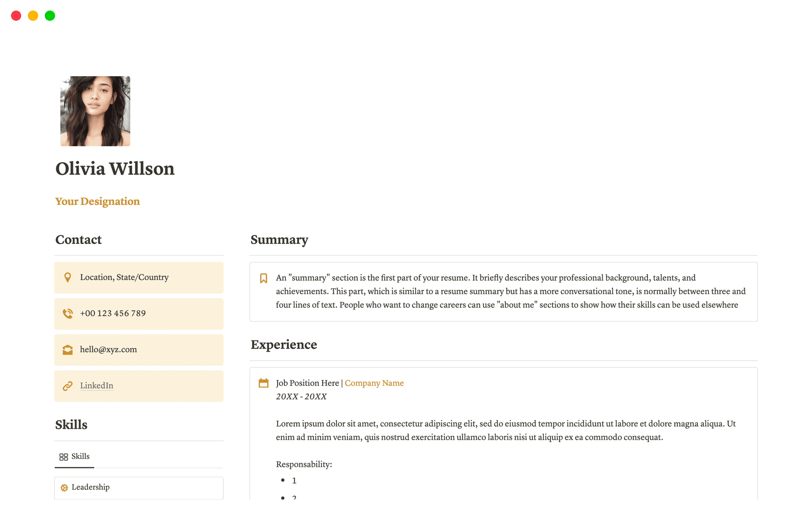Image resolution: width=812 pixels, height=508 pixels.
Task: Click the phone icon in Contact
Action: 68,313
